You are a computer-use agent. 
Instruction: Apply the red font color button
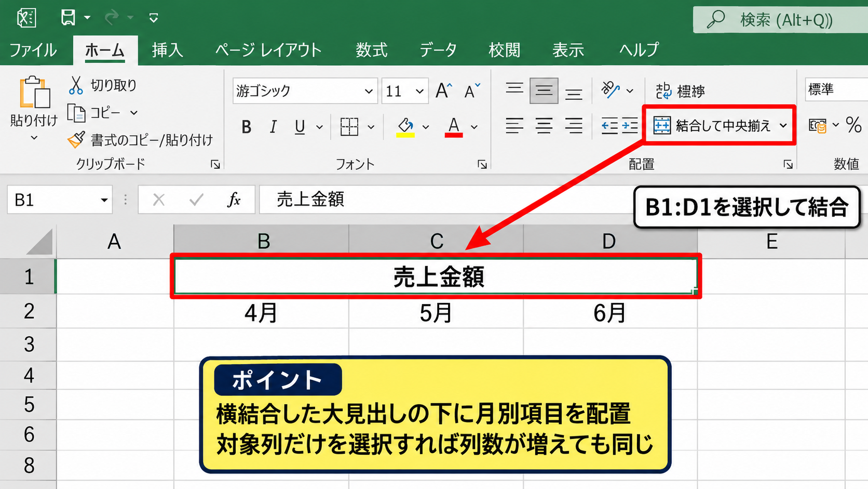pos(454,127)
